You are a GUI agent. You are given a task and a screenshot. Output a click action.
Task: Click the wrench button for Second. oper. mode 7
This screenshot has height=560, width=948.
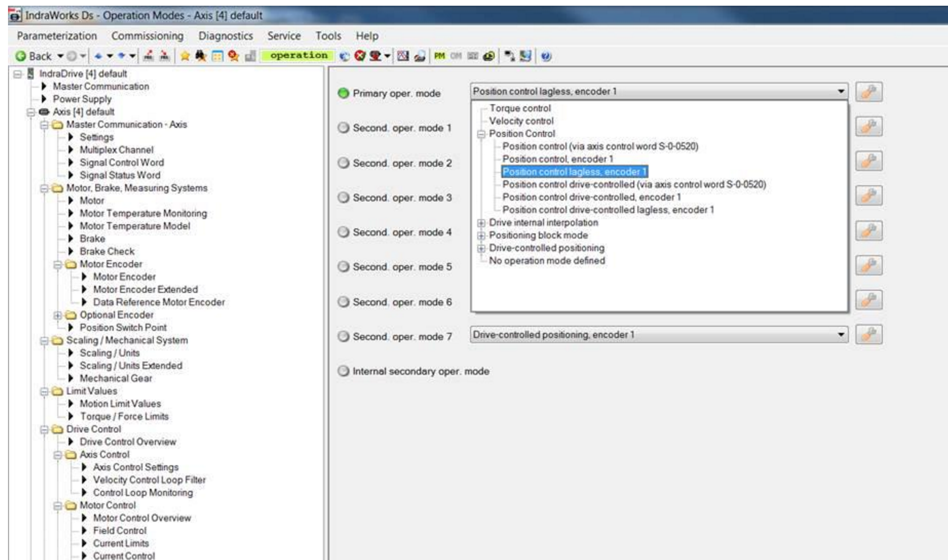[x=869, y=335]
